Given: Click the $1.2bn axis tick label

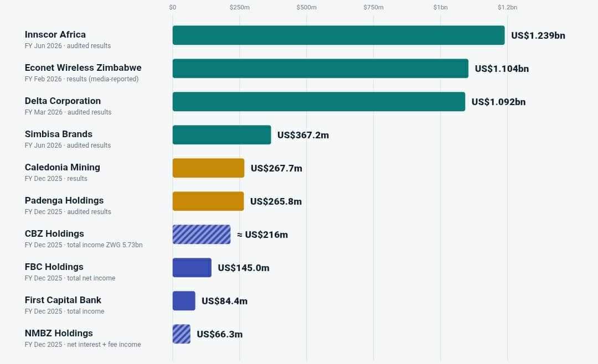Looking at the screenshot, I should [508, 7].
